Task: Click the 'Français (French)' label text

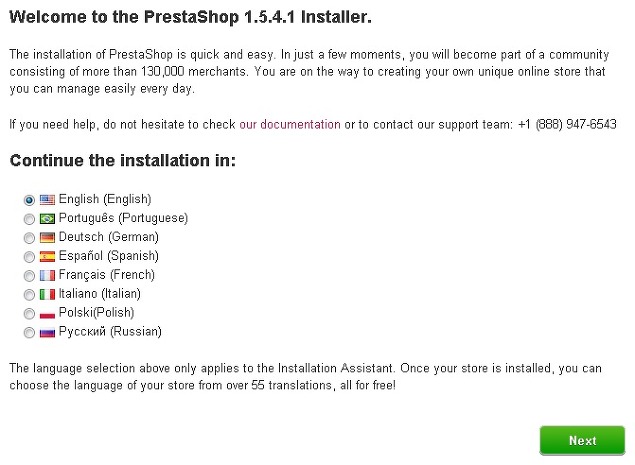Action: pyautogui.click(x=107, y=275)
